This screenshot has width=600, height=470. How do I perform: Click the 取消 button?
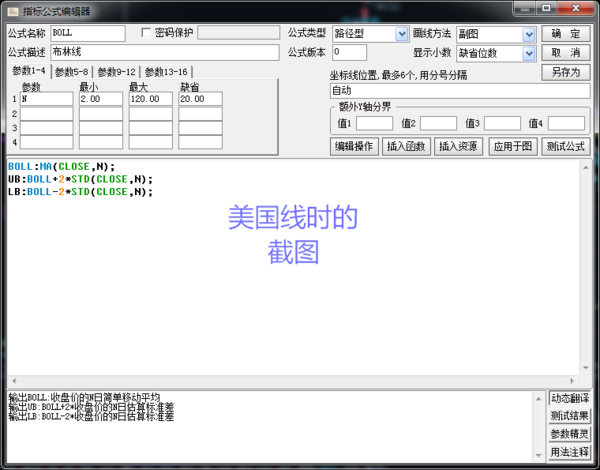tap(566, 53)
